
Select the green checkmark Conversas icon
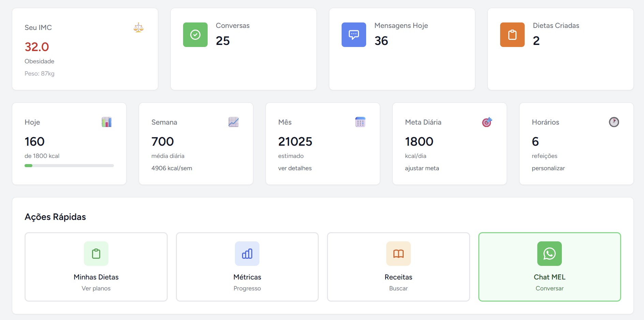[x=195, y=34]
